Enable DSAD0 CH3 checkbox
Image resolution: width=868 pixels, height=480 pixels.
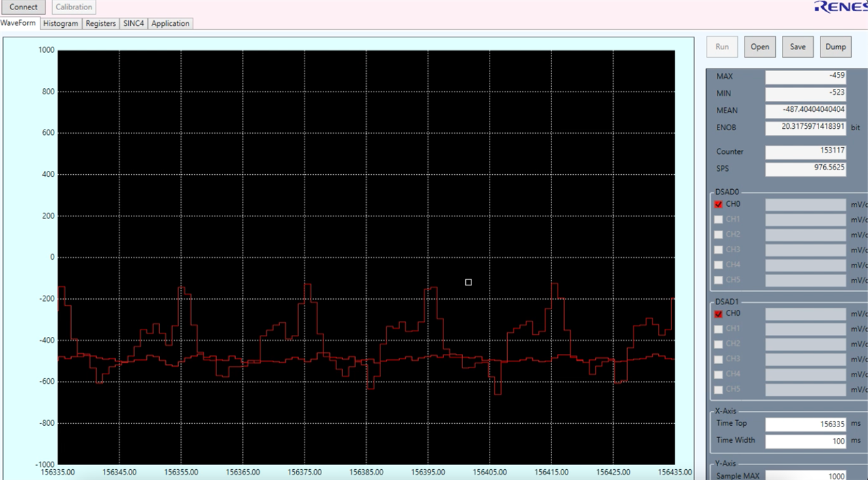718,250
